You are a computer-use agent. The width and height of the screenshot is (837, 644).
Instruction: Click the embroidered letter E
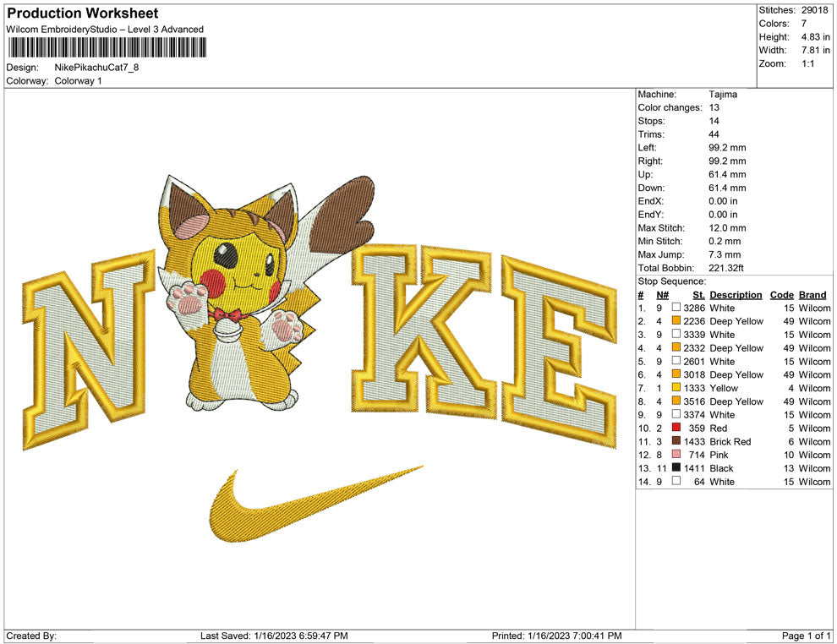[x=559, y=352]
